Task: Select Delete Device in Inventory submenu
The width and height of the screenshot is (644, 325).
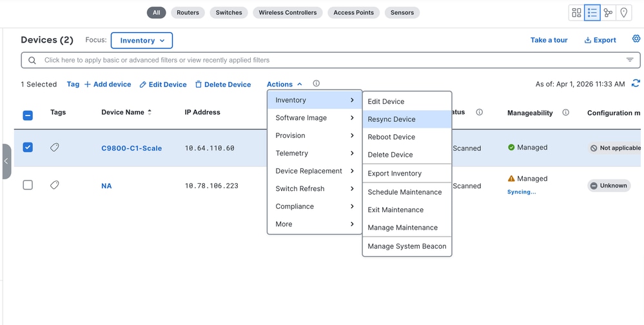Action: (407, 155)
